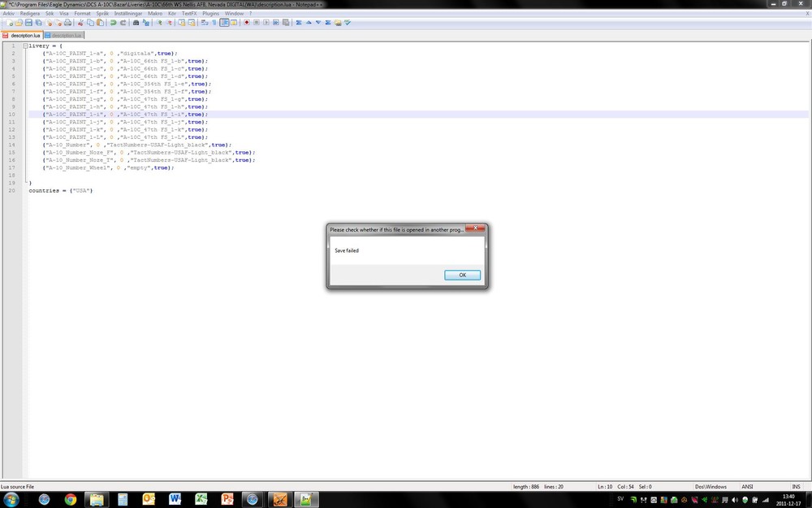Open the Sök menu
812x508 pixels.
pos(50,14)
